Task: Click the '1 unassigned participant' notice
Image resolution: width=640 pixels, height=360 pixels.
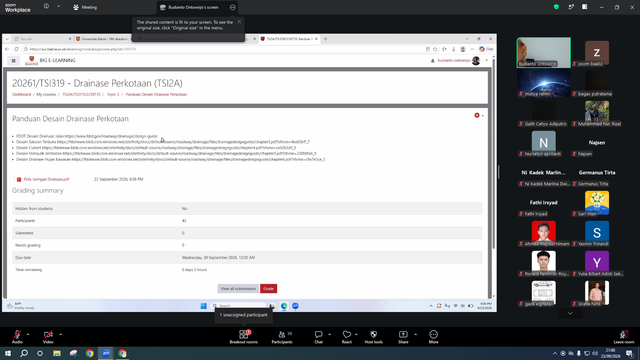Action: (x=244, y=315)
